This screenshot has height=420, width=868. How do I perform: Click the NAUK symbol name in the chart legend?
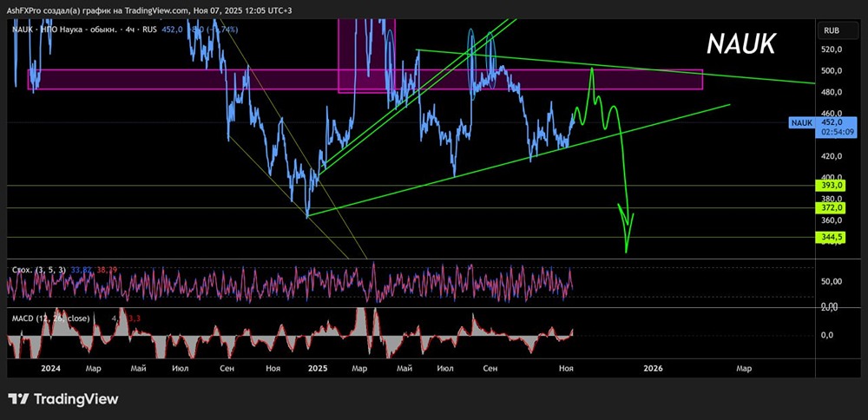click(21, 30)
